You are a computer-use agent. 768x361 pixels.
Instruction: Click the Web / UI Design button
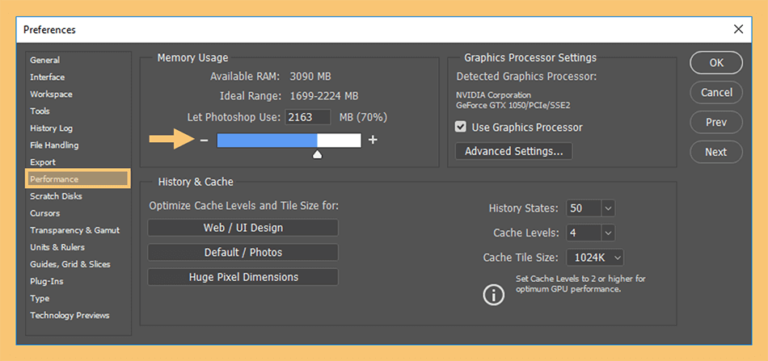(243, 228)
